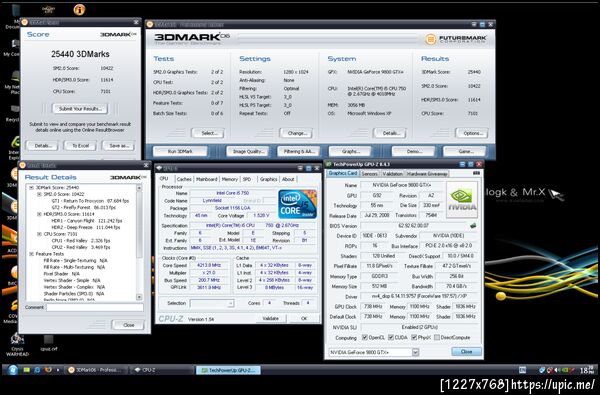Click the BIOS save chip icon in GPU-Z
The width and height of the screenshot is (600, 395).
[x=473, y=226]
